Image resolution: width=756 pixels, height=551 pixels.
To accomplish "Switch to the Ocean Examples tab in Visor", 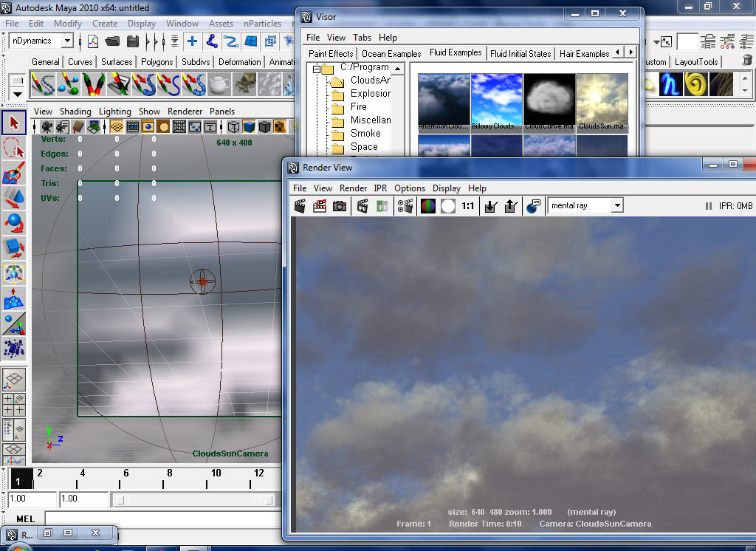I will tap(391, 54).
